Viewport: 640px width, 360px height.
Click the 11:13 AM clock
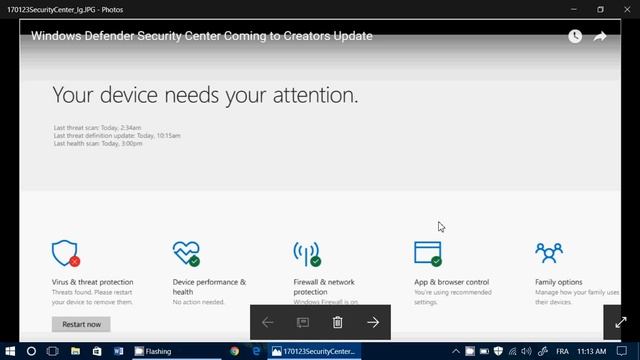click(591, 351)
